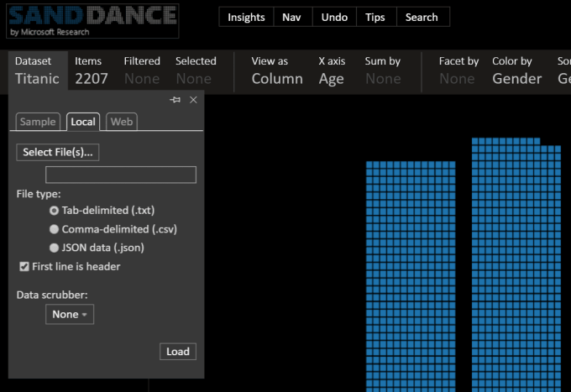This screenshot has height=392, width=571.
Task: Open the Nav menu
Action: (291, 17)
